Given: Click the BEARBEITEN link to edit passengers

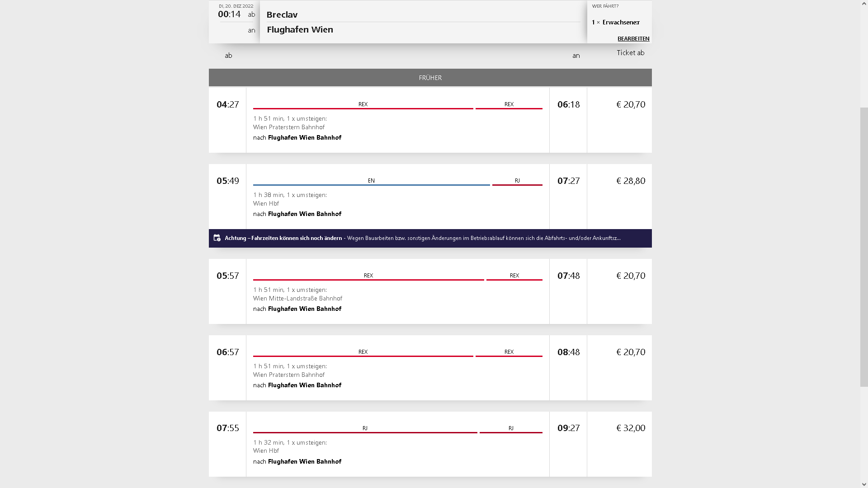Looking at the screenshot, I should coord(633,39).
